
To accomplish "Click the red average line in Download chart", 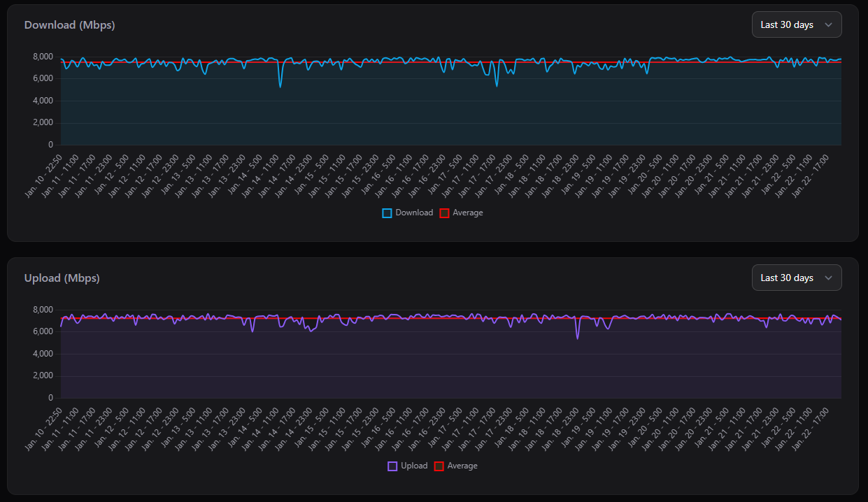I will coord(420,61).
